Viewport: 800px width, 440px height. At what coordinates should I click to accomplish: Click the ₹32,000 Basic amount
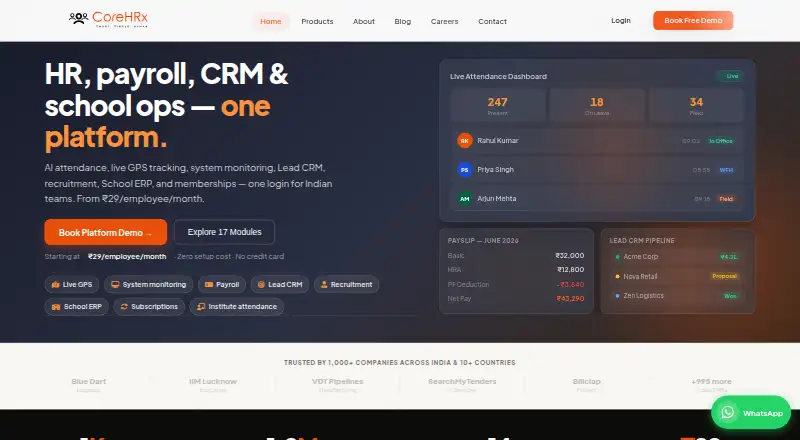[570, 255]
